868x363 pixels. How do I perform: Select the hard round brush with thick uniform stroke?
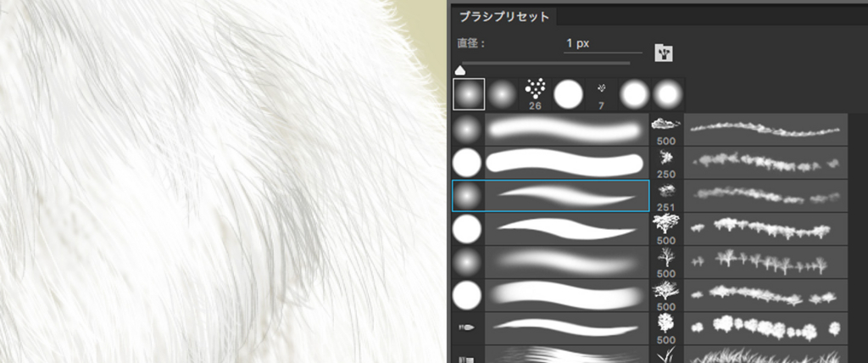pyautogui.click(x=551, y=163)
